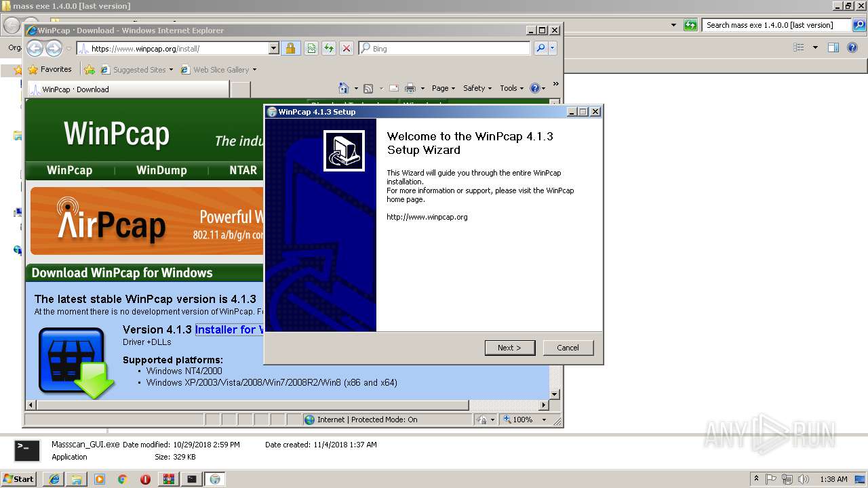Go to the IE home page

(x=343, y=88)
